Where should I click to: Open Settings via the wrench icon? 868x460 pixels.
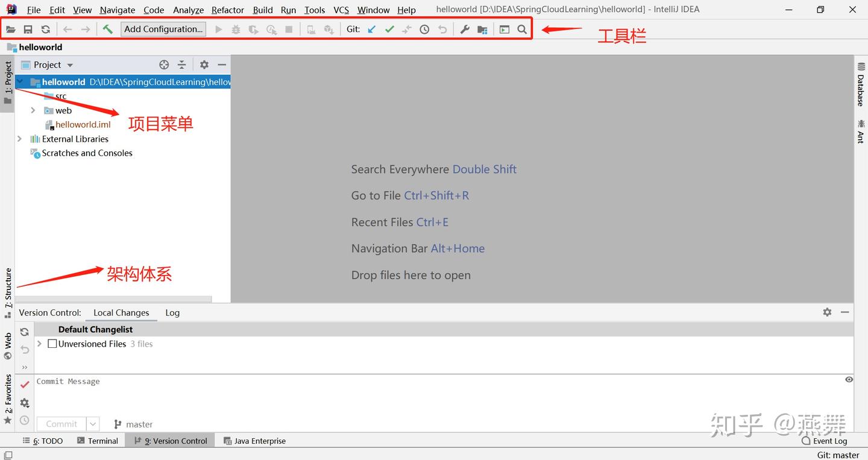[x=465, y=29]
